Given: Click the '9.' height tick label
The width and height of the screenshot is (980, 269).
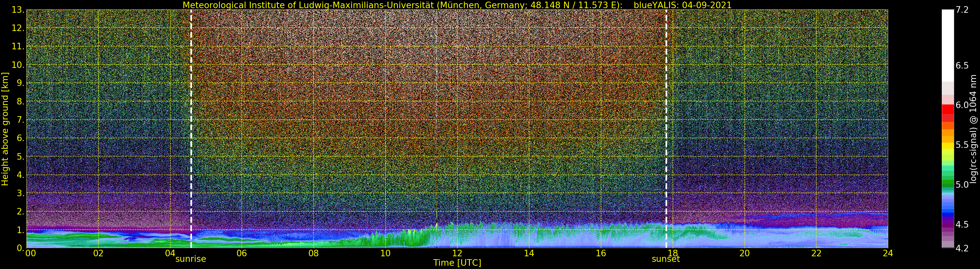Looking at the screenshot, I should (x=20, y=83).
